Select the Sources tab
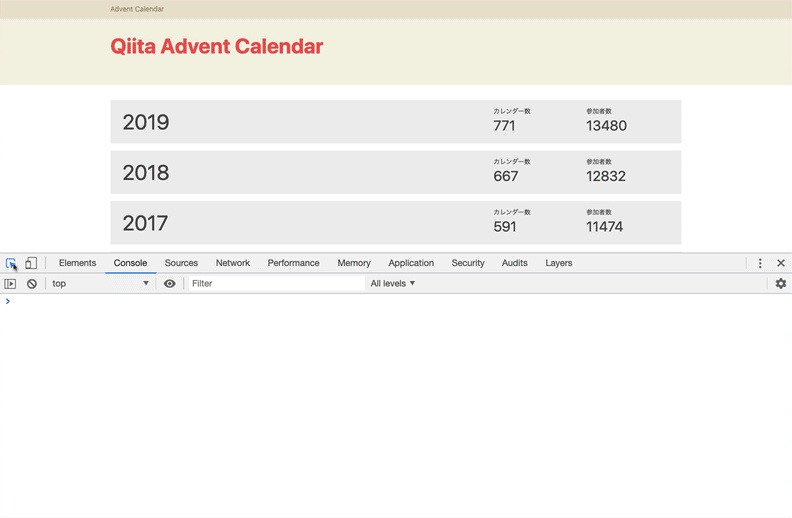The width and height of the screenshot is (792, 518). click(181, 263)
